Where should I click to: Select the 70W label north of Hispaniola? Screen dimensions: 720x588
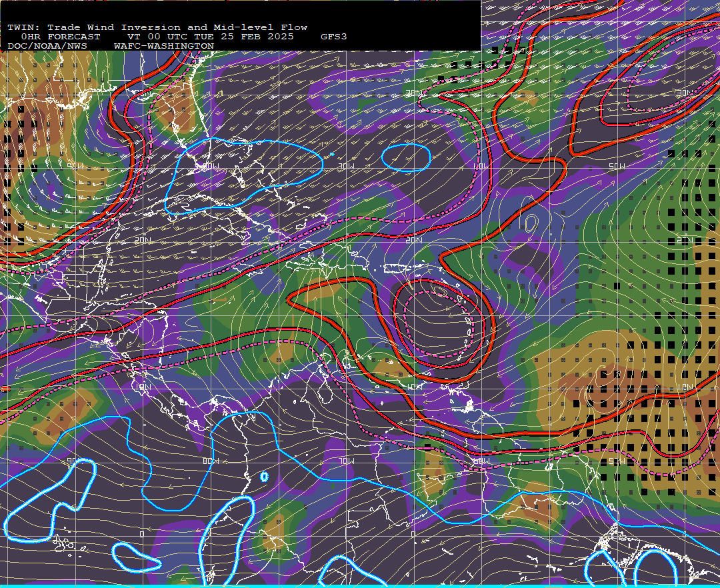pyautogui.click(x=346, y=166)
